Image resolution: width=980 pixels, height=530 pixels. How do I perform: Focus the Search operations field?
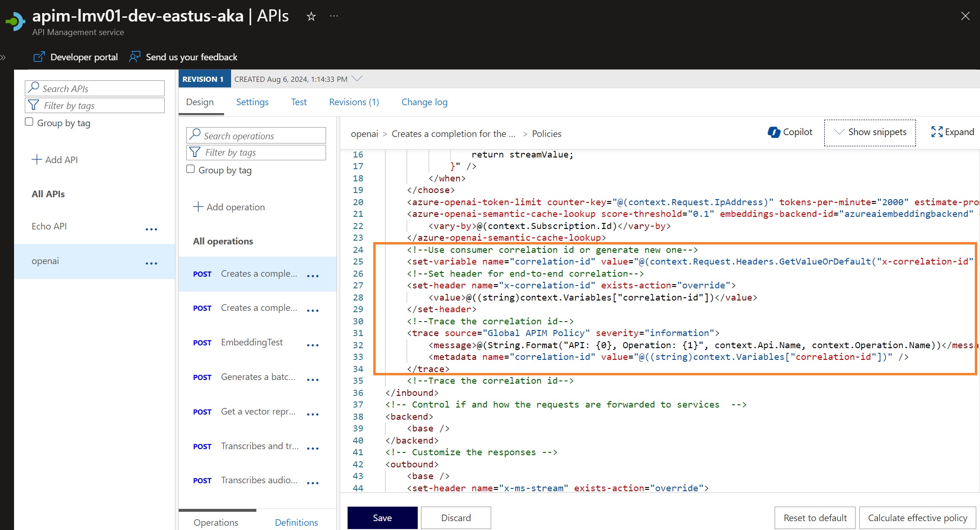256,136
